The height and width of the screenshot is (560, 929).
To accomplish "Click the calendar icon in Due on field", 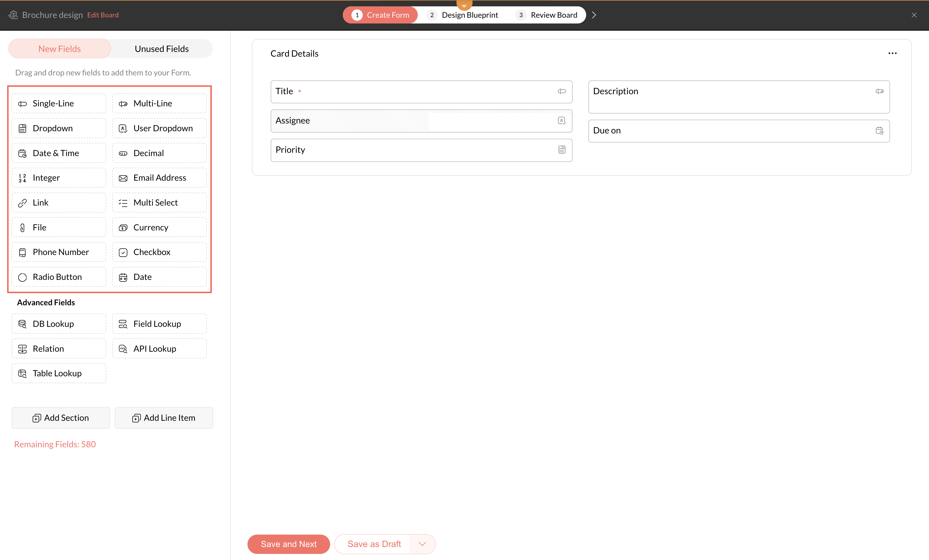I will tap(879, 131).
